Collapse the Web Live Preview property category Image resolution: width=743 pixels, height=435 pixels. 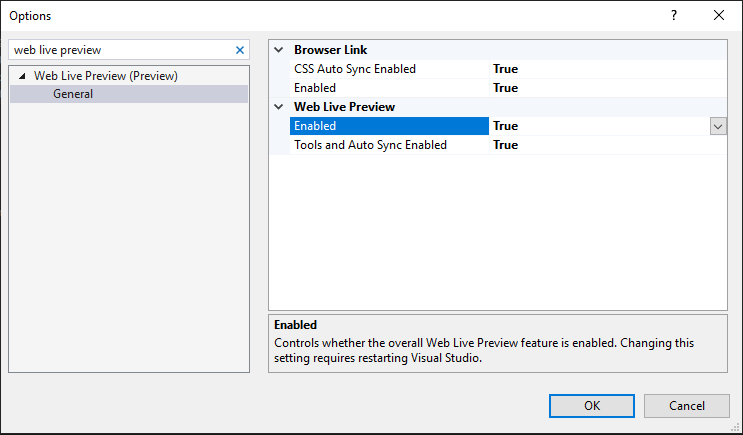pyautogui.click(x=279, y=107)
